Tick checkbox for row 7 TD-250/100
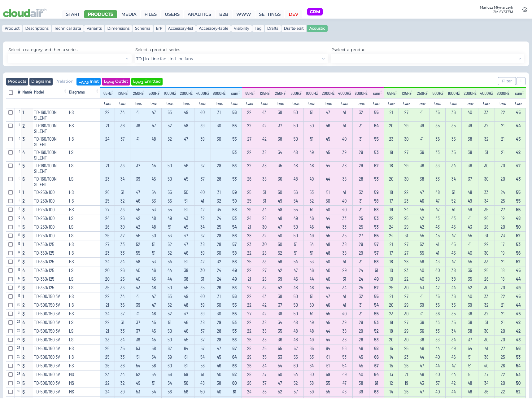This screenshot has height=412, width=532. 11,192
